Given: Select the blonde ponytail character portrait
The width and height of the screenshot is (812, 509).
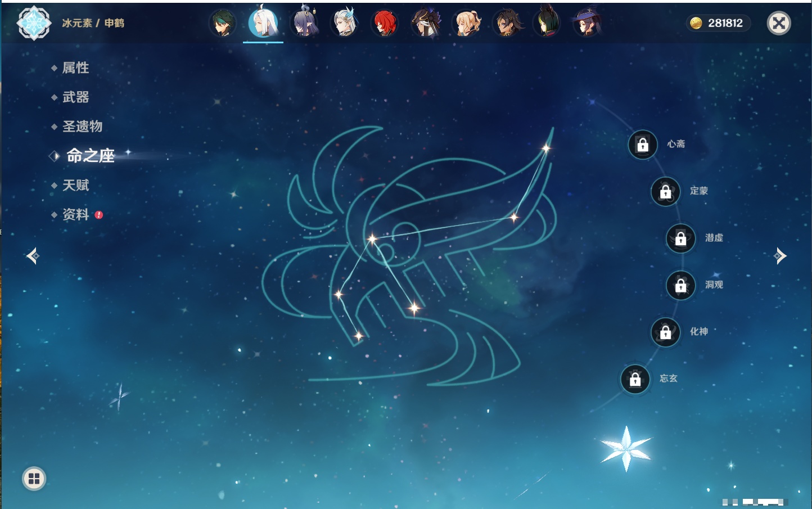Looking at the screenshot, I should click(x=467, y=24).
